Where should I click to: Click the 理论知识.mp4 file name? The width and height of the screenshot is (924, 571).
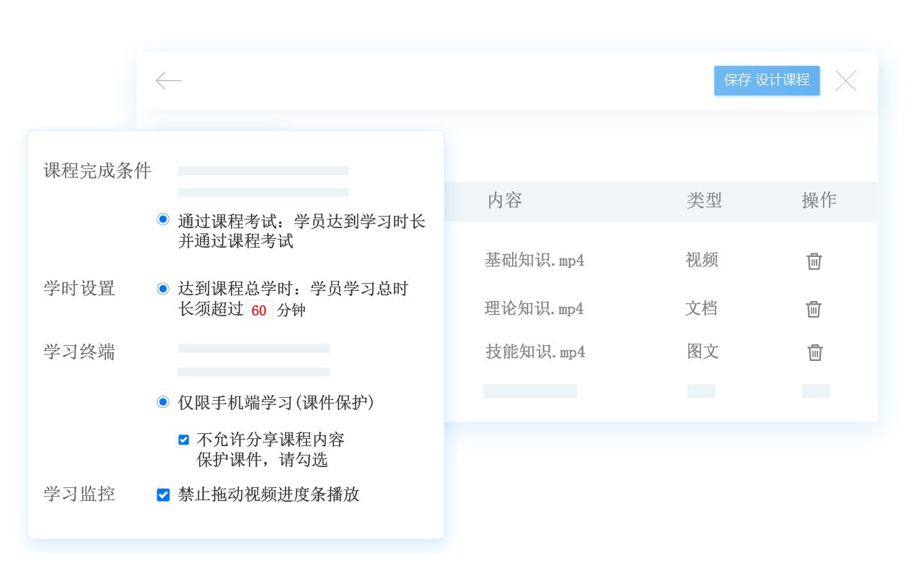click(x=535, y=309)
